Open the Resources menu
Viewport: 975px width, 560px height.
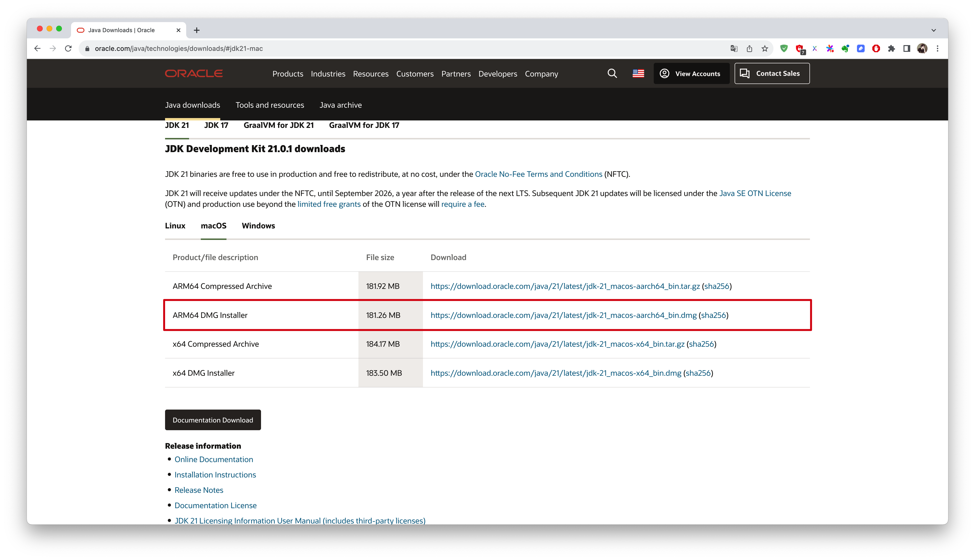click(371, 74)
